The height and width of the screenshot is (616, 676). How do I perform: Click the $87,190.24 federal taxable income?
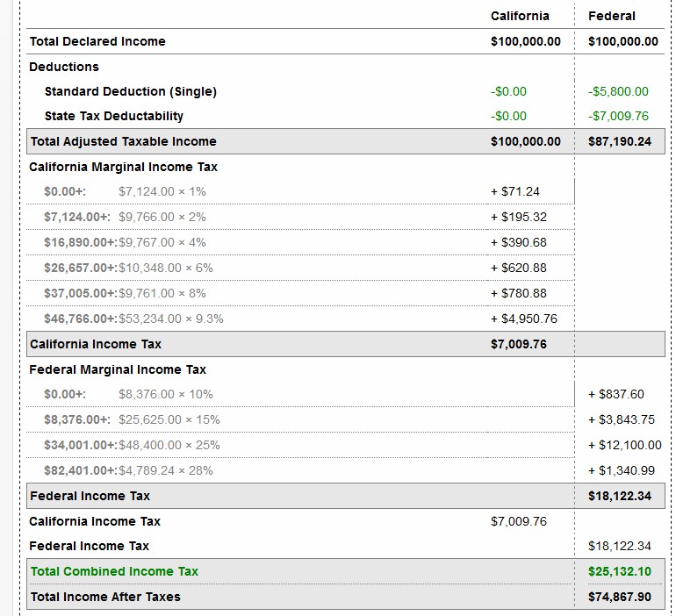[620, 141]
